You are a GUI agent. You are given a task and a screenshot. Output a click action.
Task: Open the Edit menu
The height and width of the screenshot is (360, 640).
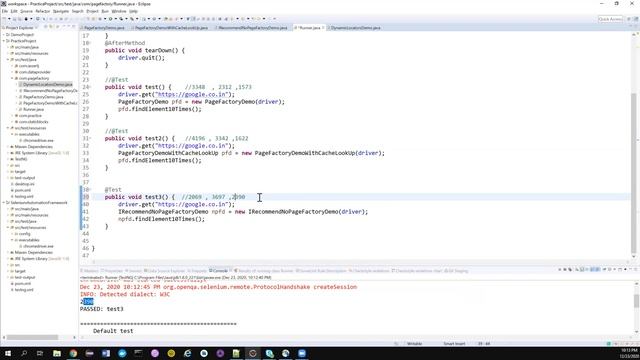(14, 11)
